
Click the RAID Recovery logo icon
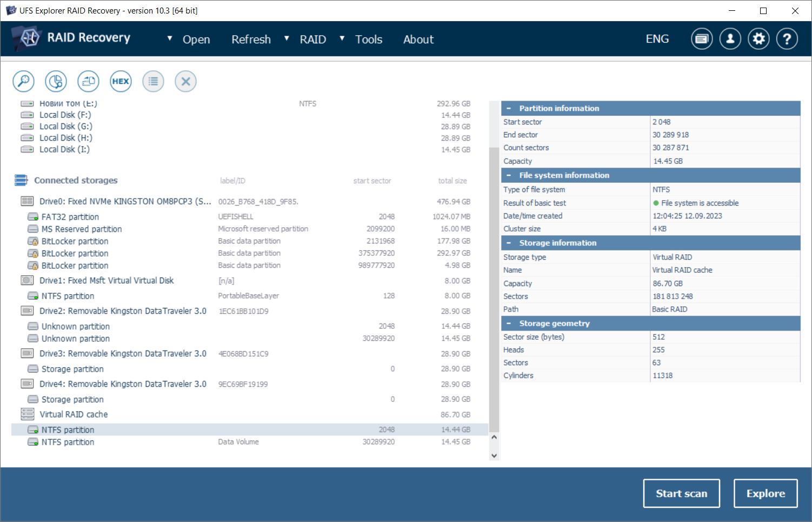[x=27, y=38]
